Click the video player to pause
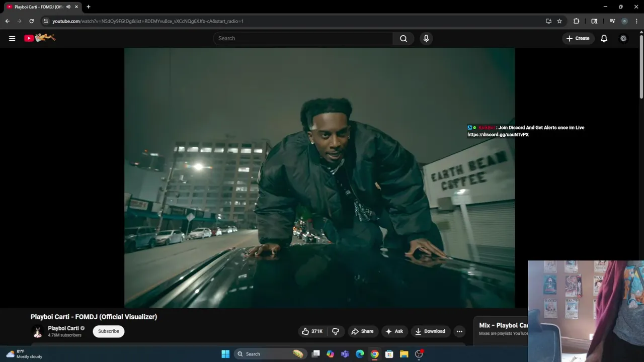Viewport: 644px width, 362px height. tap(319, 178)
